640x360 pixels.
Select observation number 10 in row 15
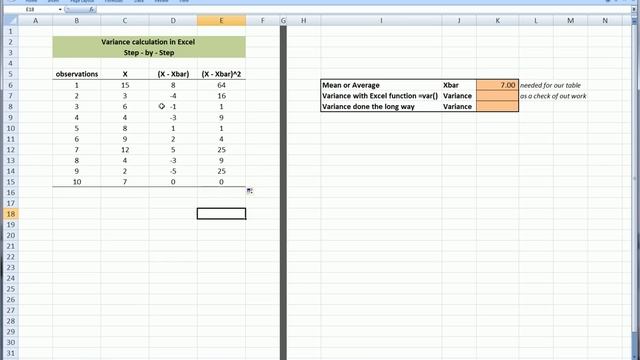[77, 182]
